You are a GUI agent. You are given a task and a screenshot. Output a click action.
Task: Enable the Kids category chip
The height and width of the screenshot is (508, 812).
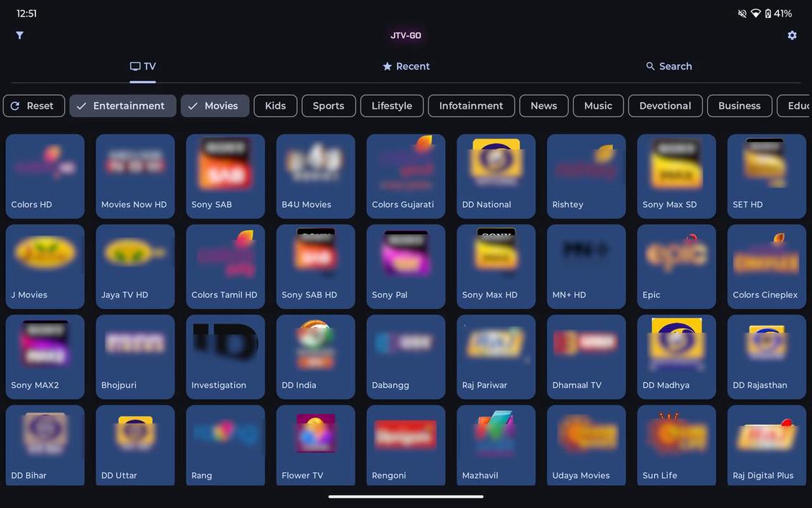tap(276, 106)
